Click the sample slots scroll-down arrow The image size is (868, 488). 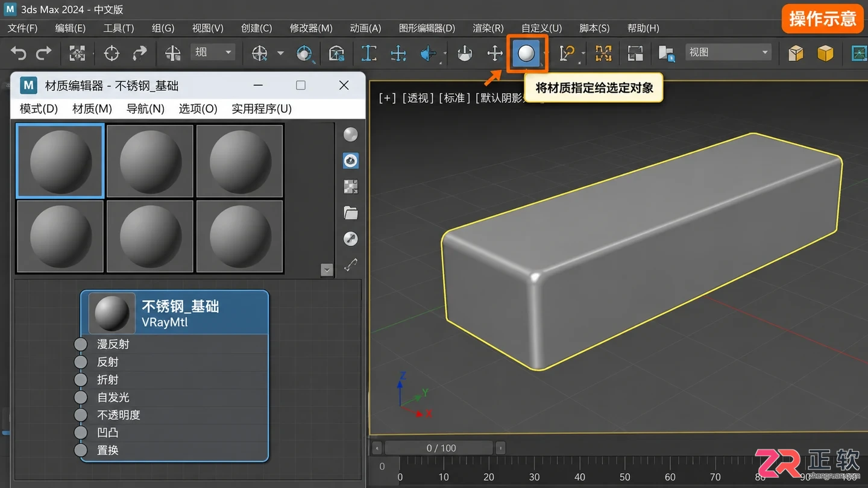327,270
